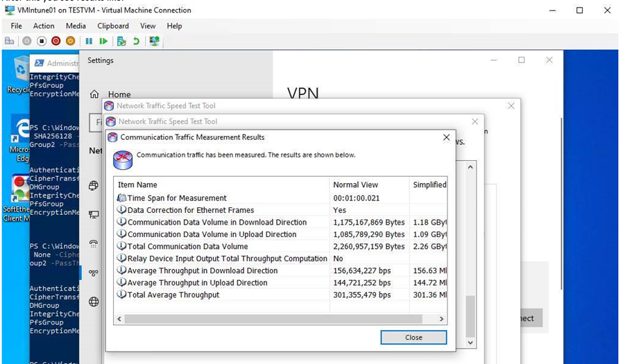Open VPN icon in Settings sidebar
The width and height of the screenshot is (625, 364).
click(x=94, y=272)
